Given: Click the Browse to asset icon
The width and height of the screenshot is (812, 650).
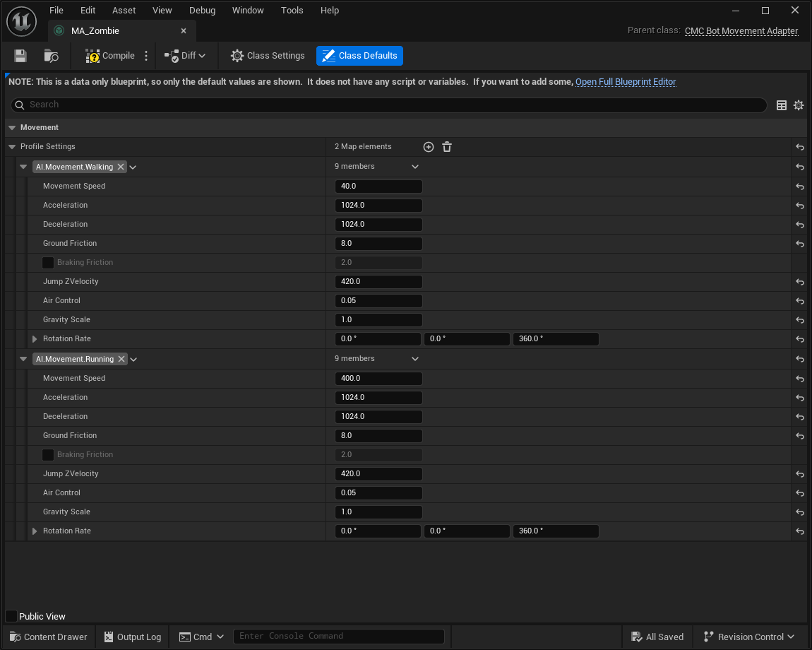Looking at the screenshot, I should click(x=51, y=56).
